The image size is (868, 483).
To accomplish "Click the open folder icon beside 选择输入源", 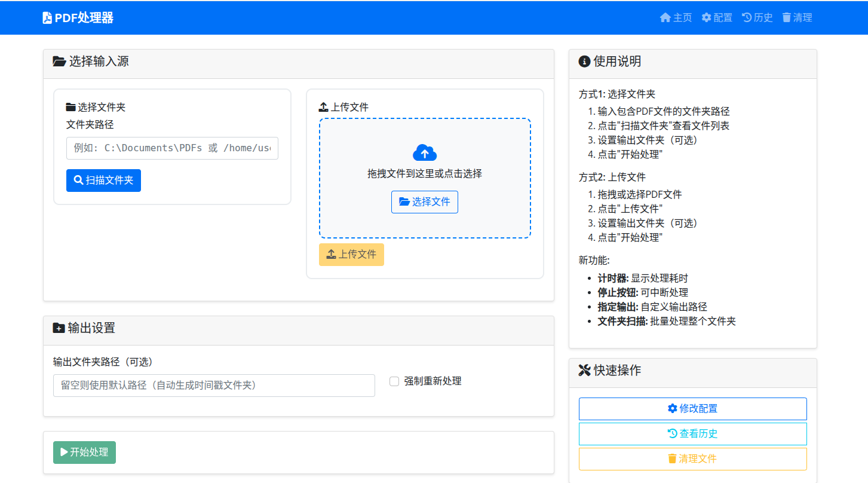I will [59, 61].
